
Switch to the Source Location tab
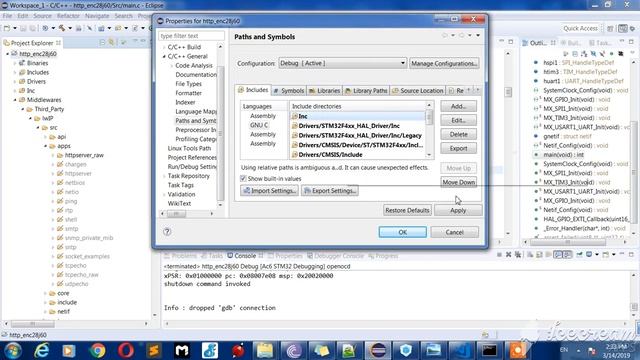click(418, 91)
